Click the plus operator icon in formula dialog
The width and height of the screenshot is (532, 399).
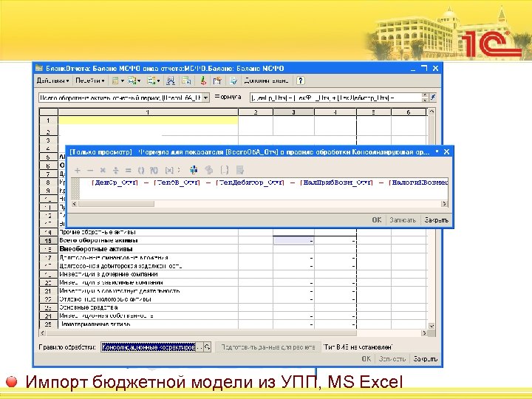click(78, 171)
